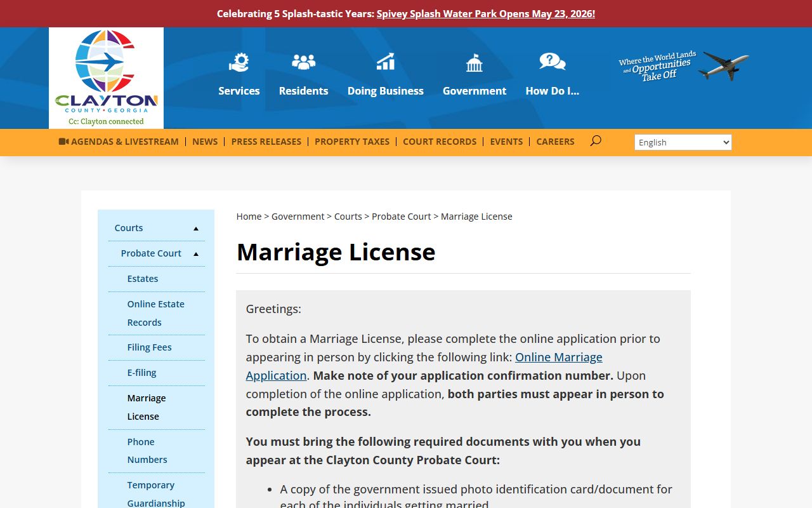
Task: Open the Government menu label
Action: click(475, 91)
